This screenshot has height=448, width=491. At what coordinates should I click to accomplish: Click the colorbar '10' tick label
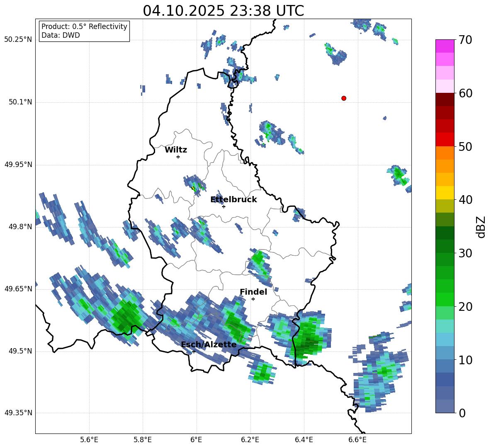[465, 360]
